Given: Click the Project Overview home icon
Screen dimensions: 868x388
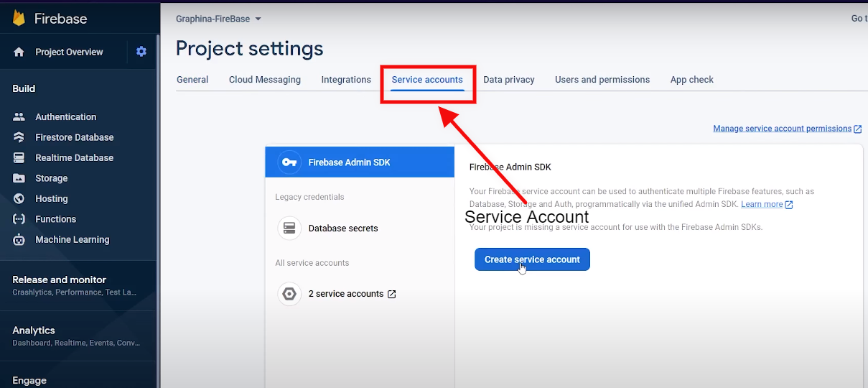Looking at the screenshot, I should pos(19,52).
